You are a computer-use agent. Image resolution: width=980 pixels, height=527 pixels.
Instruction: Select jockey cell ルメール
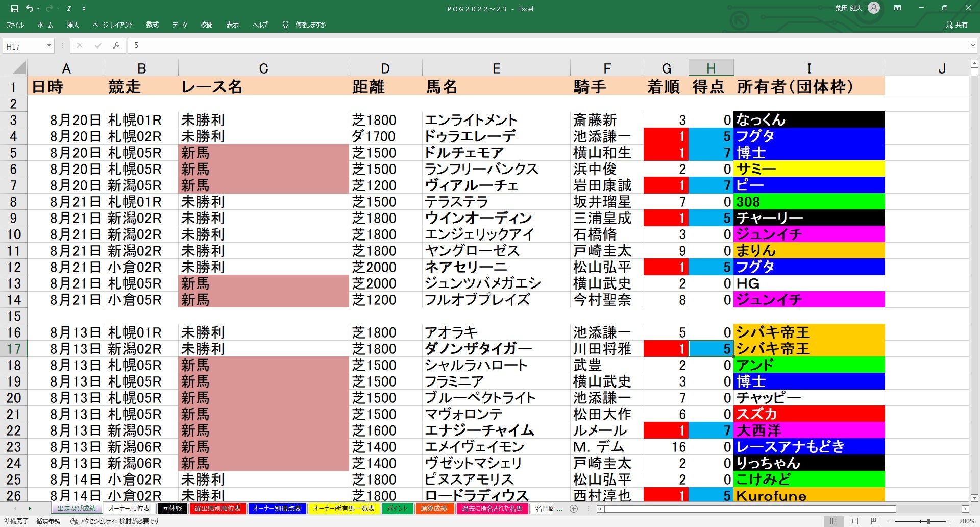pos(607,430)
